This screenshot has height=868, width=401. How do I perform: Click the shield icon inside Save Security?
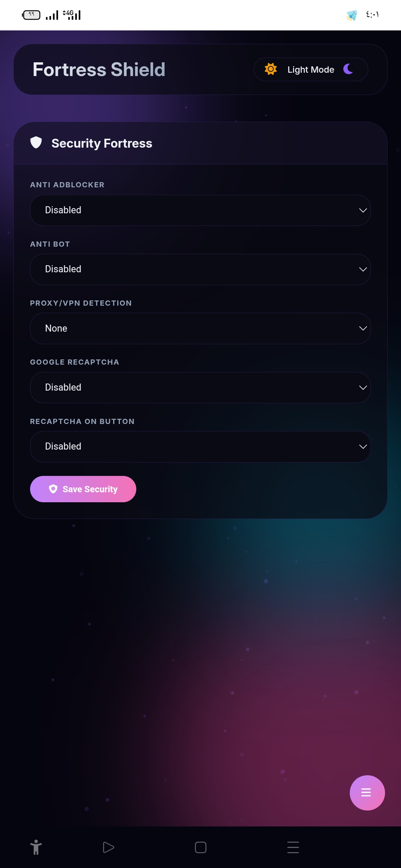[53, 489]
